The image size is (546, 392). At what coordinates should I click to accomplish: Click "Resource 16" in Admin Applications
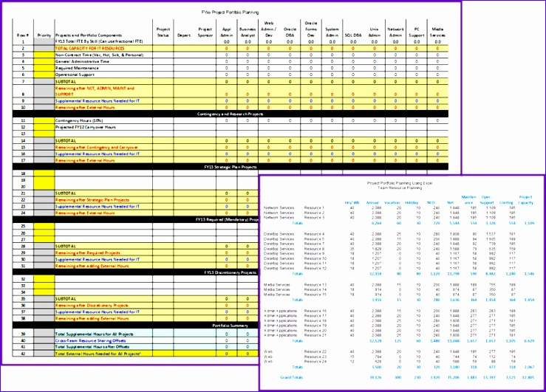pos(315,311)
